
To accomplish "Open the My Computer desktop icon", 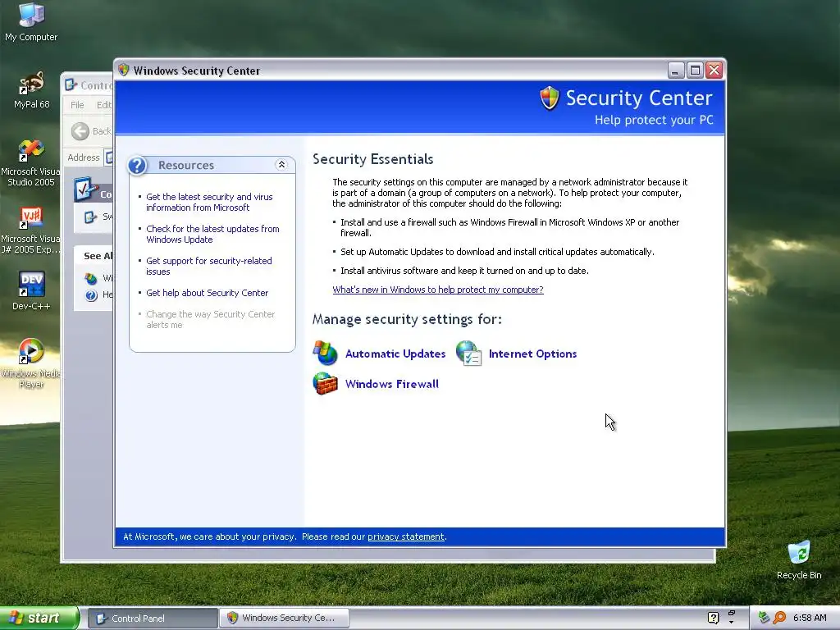I will [31, 22].
